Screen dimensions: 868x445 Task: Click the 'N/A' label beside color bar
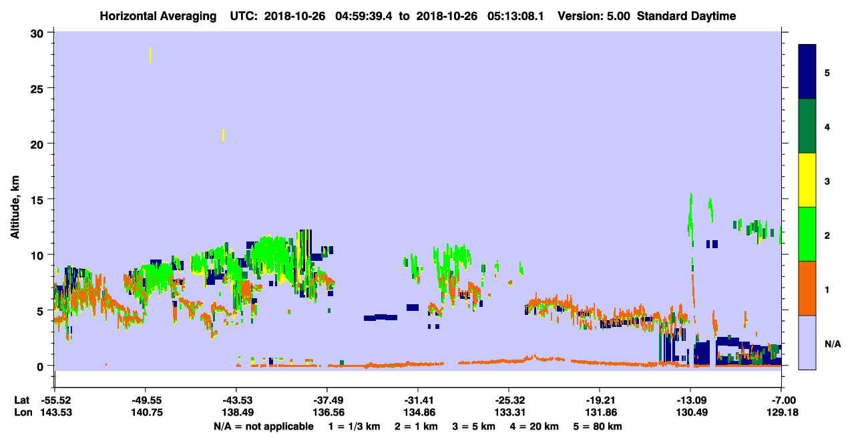pos(832,344)
